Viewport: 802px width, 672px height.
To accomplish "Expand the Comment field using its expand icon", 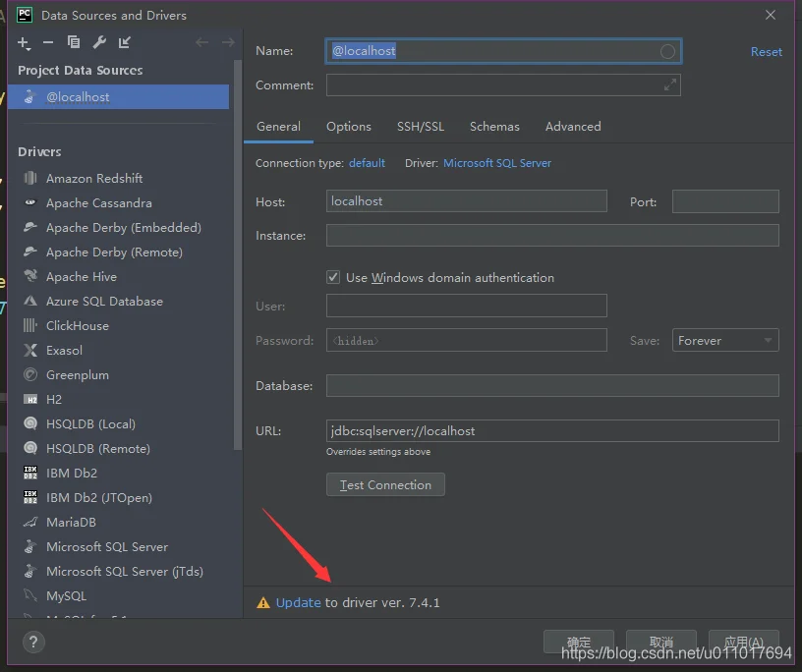I will [x=670, y=84].
